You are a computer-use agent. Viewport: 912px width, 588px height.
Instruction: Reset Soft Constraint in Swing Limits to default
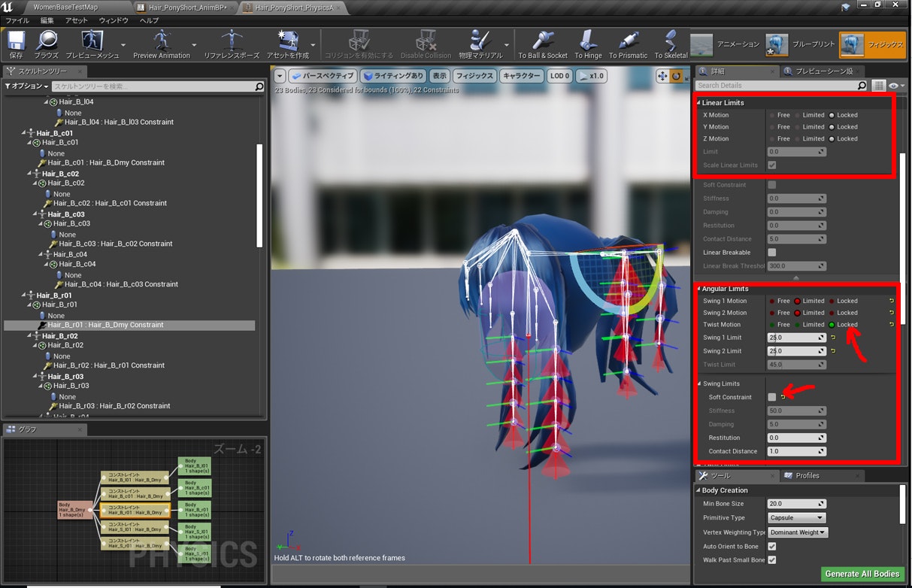click(x=783, y=397)
